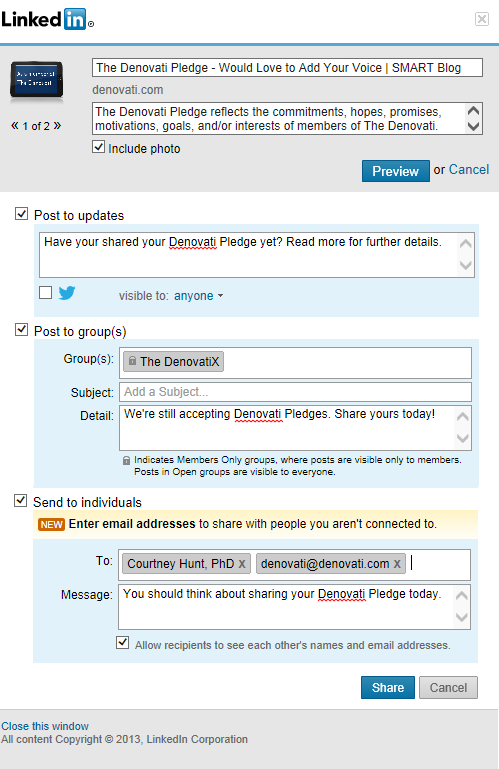This screenshot has height=769, width=499.
Task: Toggle Post to group(s) checkbox
Action: (21, 329)
